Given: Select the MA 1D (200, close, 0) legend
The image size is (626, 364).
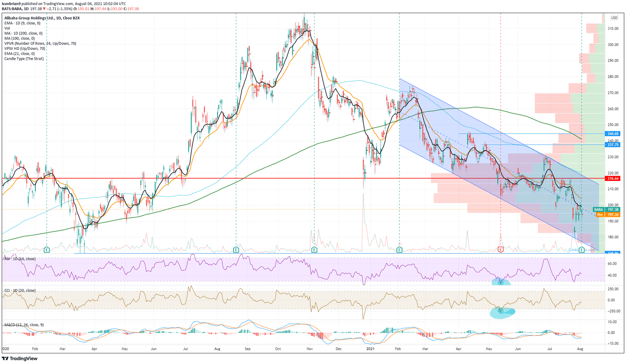Looking at the screenshot, I should [x=23, y=33].
